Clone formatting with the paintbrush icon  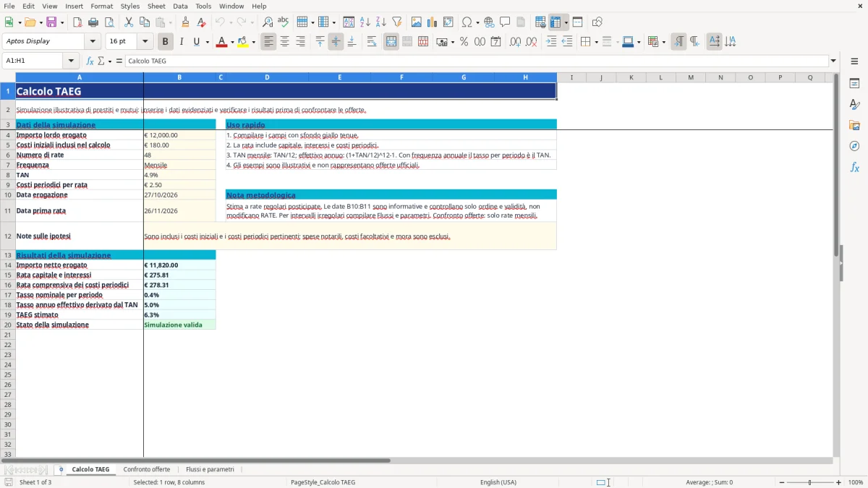point(186,22)
